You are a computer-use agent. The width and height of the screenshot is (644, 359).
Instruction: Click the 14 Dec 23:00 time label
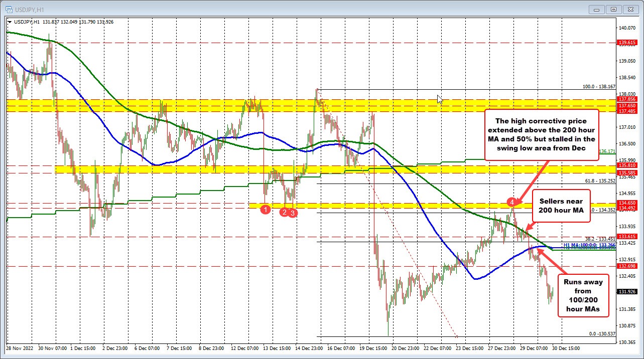[309, 348]
